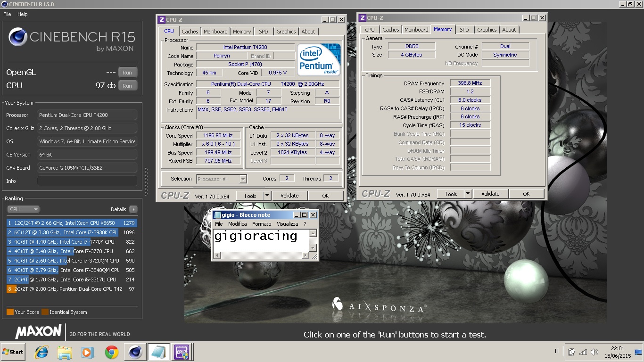The width and height of the screenshot is (644, 362).
Task: Click Validate in left CPU-Z window
Action: [289, 196]
